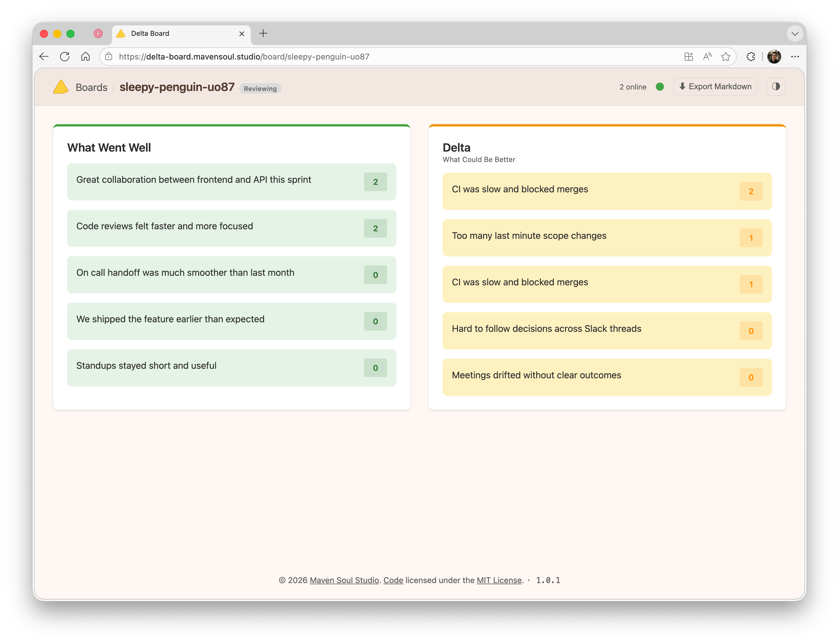839x644 pixels.
Task: Click the Export Markdown button
Action: pyautogui.click(x=715, y=87)
